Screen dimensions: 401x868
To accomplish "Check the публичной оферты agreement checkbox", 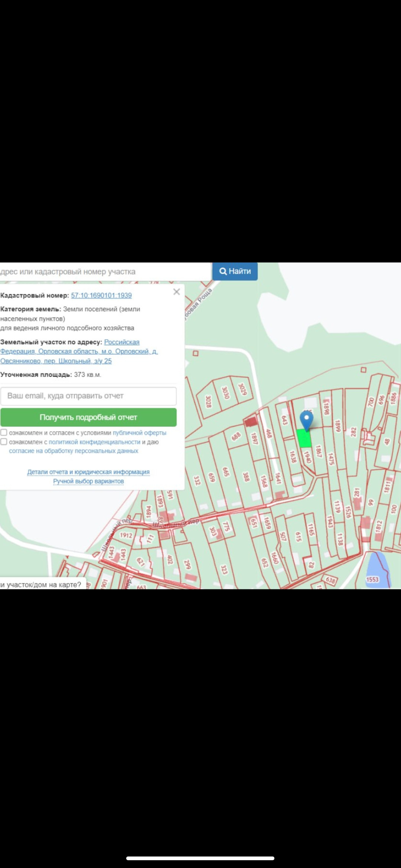I will (x=4, y=433).
